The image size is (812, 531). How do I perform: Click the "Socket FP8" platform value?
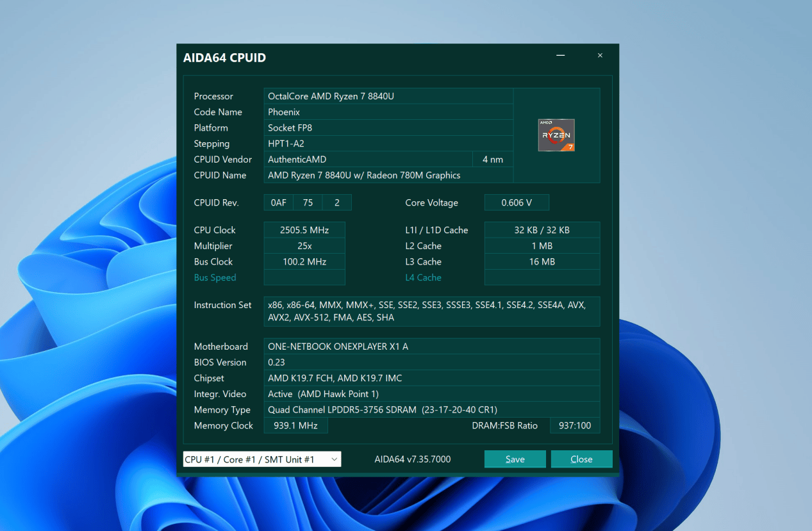click(x=388, y=127)
